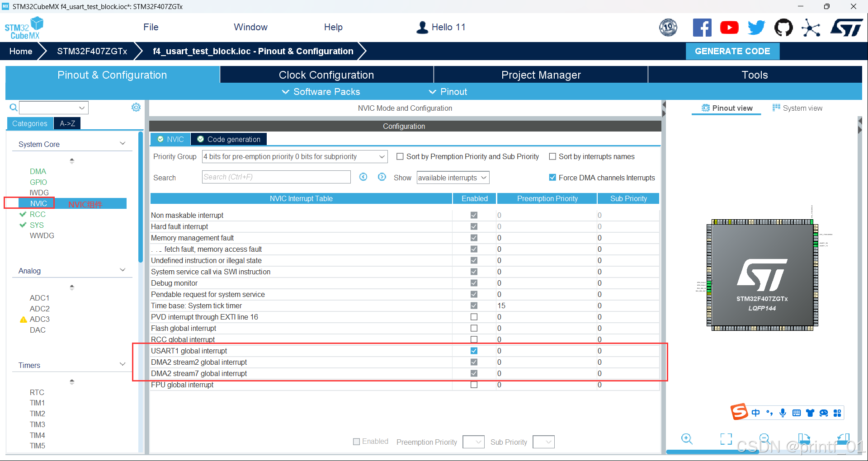Toggle Sogou punctuation mode icon
Image resolution: width=868 pixels, height=461 pixels.
(x=769, y=413)
